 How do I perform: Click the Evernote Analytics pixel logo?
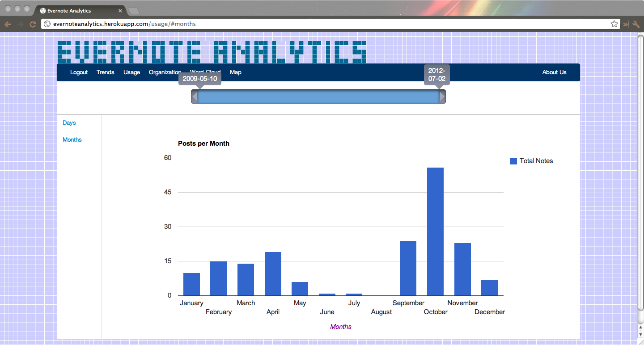click(212, 52)
